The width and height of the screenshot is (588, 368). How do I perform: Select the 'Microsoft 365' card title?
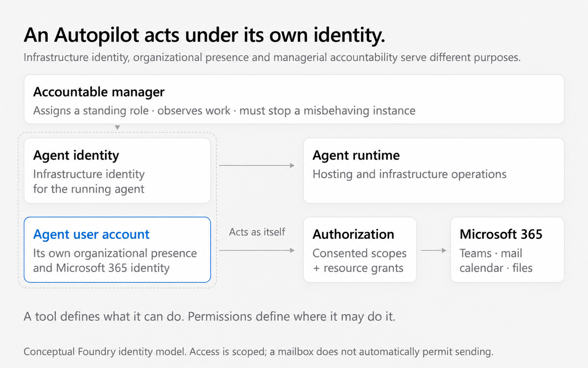501,234
